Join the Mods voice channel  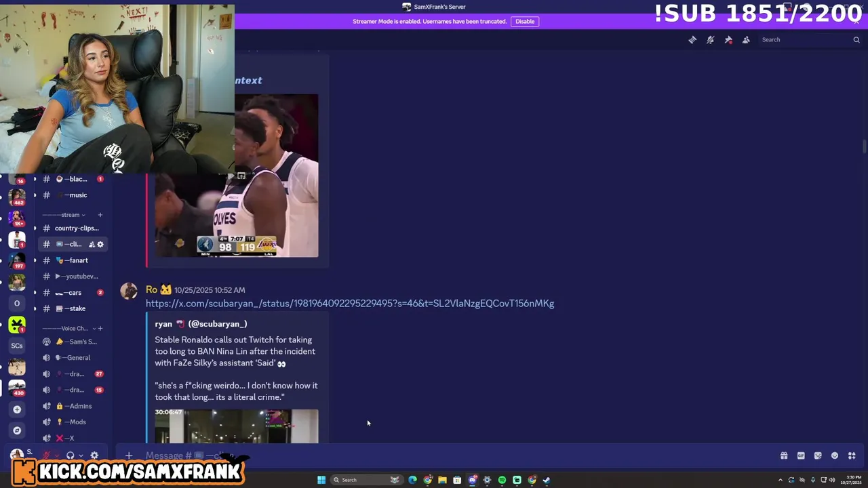(72, 422)
